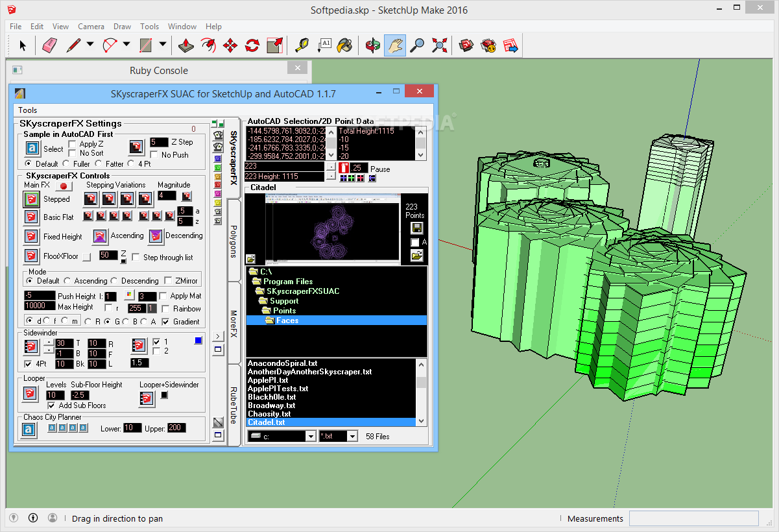Image resolution: width=779 pixels, height=532 pixels.
Task: Activate the Arc drawing tool
Action: 110,45
